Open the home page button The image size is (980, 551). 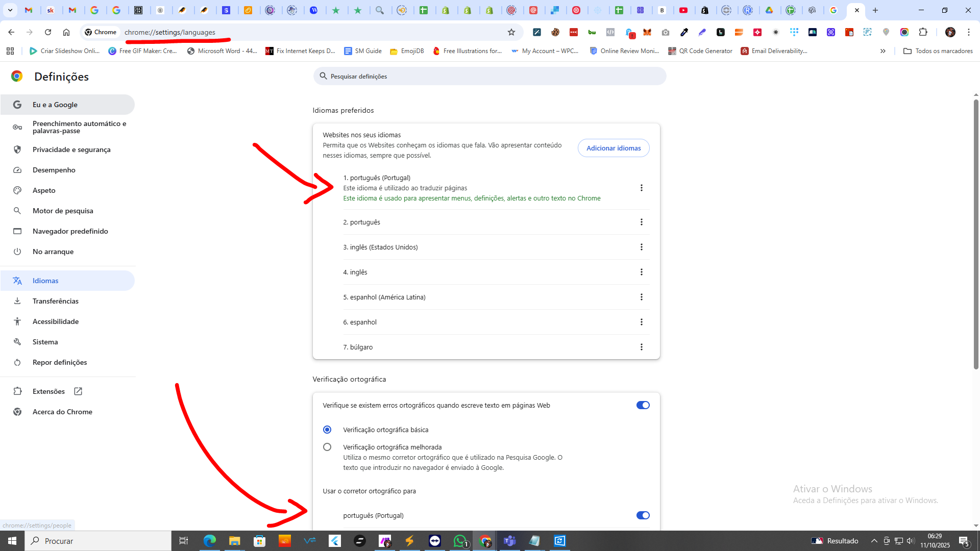66,32
